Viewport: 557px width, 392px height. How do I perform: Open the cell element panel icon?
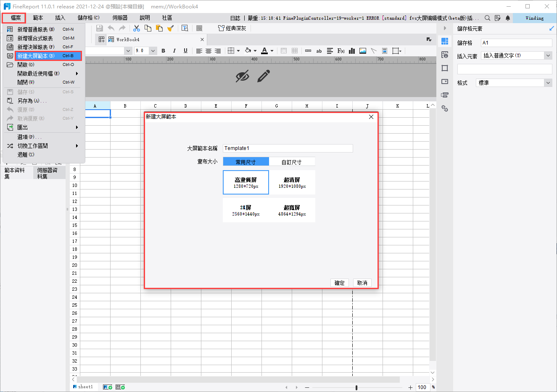[445, 41]
